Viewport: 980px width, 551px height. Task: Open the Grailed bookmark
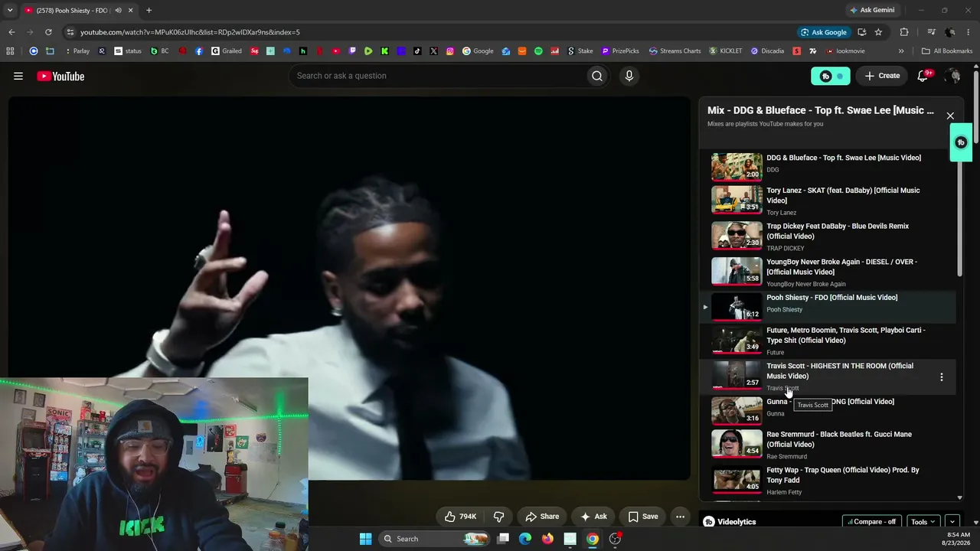(x=227, y=51)
